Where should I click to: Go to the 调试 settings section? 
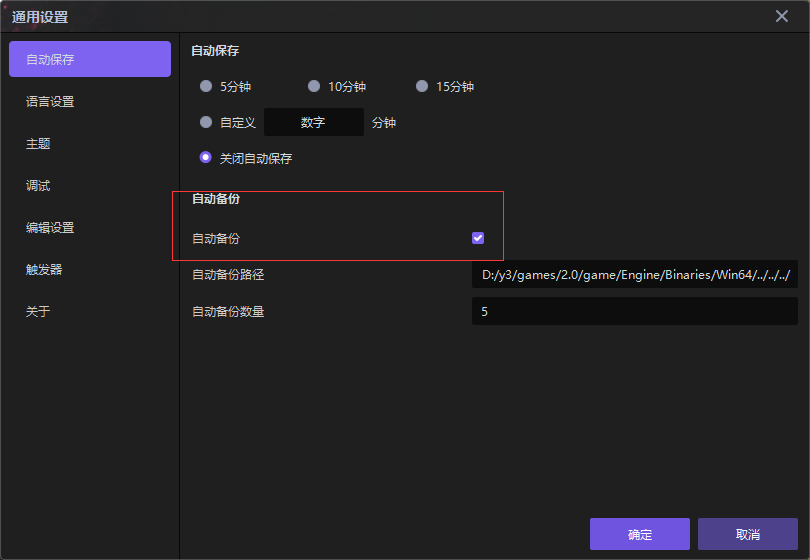tap(38, 186)
